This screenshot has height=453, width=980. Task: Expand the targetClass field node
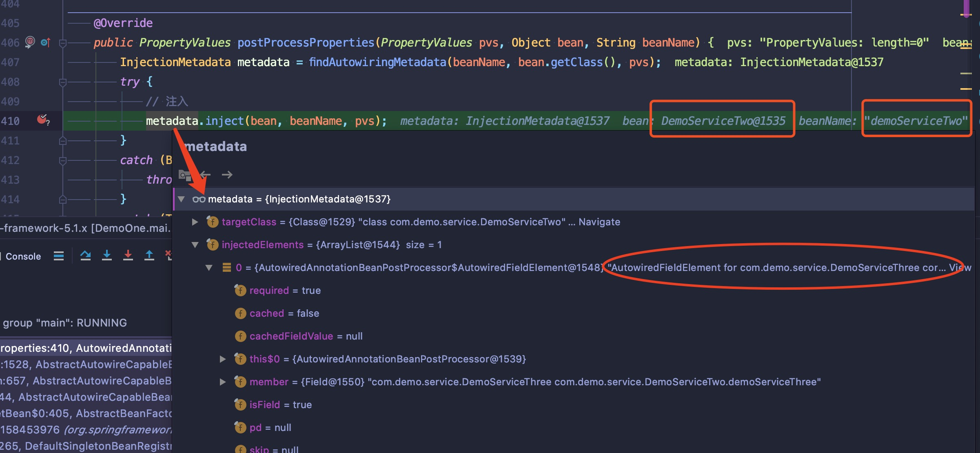pyautogui.click(x=195, y=222)
